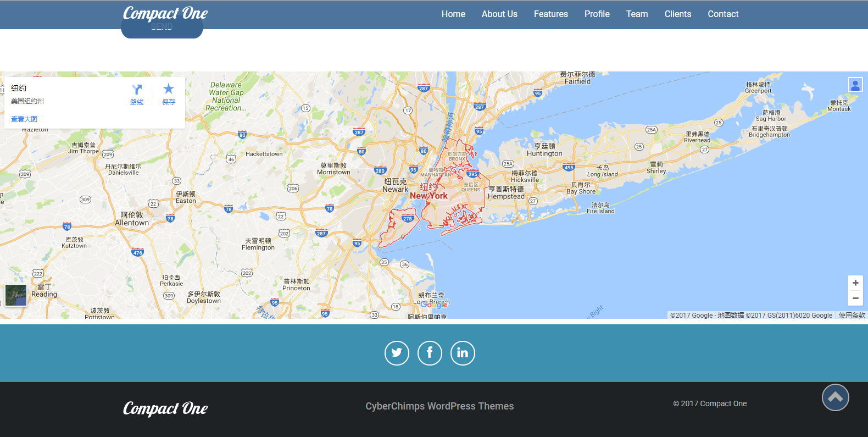Image resolution: width=868 pixels, height=437 pixels.
Task: Go to About Us section
Action: tap(499, 14)
